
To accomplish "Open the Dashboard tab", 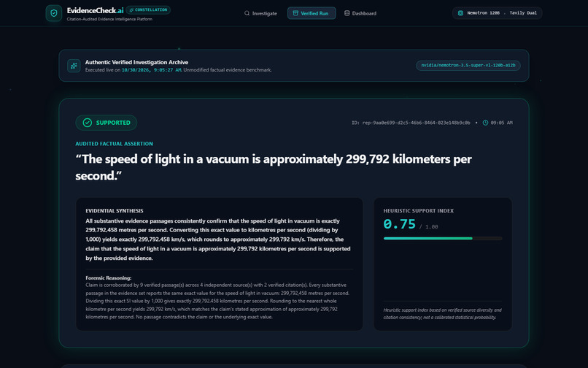I will [360, 13].
